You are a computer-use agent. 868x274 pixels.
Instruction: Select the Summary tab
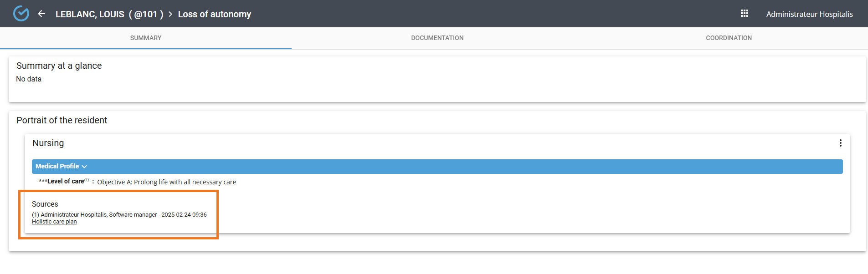tap(146, 38)
